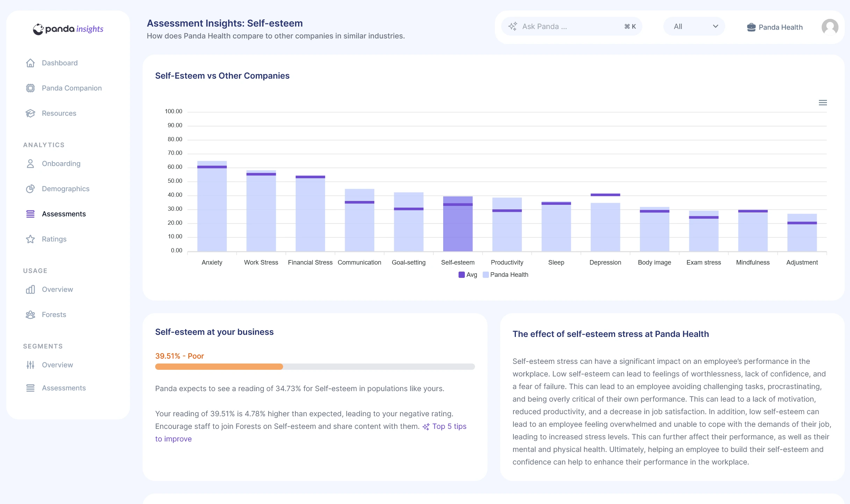The width and height of the screenshot is (850, 504).
Task: Click the Depression bar
Action: click(x=605, y=227)
